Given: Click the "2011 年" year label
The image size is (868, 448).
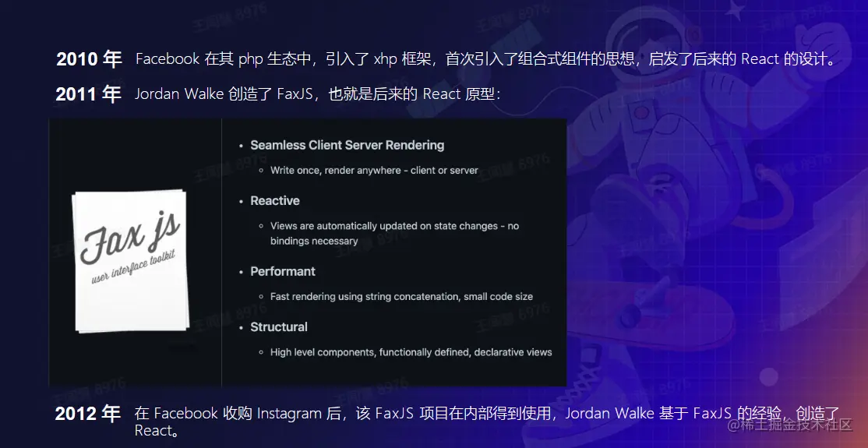Looking at the screenshot, I should [x=88, y=94].
